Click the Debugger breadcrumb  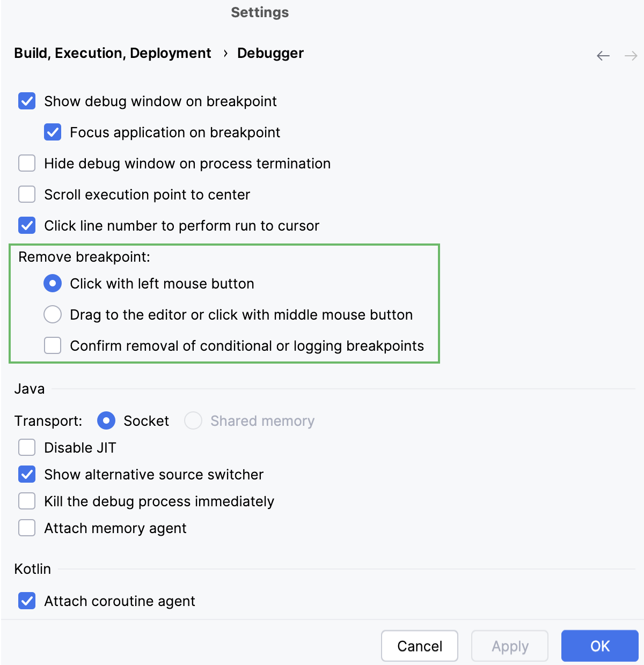[270, 53]
